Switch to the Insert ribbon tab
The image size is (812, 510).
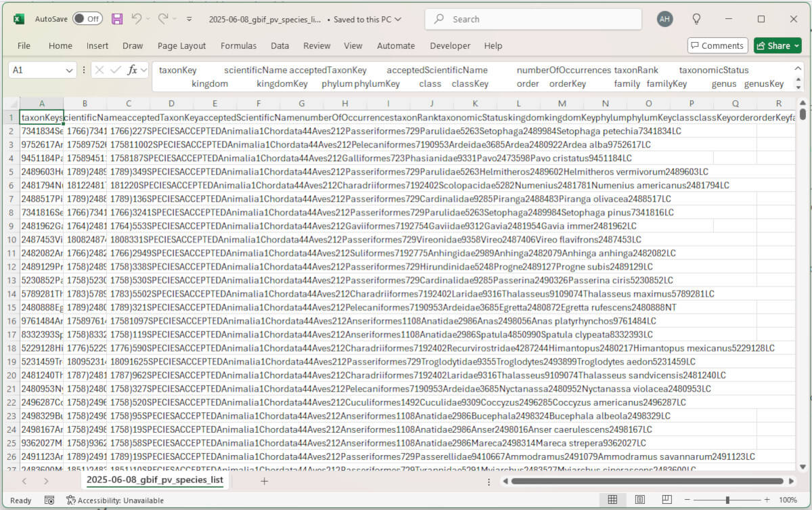(x=97, y=46)
